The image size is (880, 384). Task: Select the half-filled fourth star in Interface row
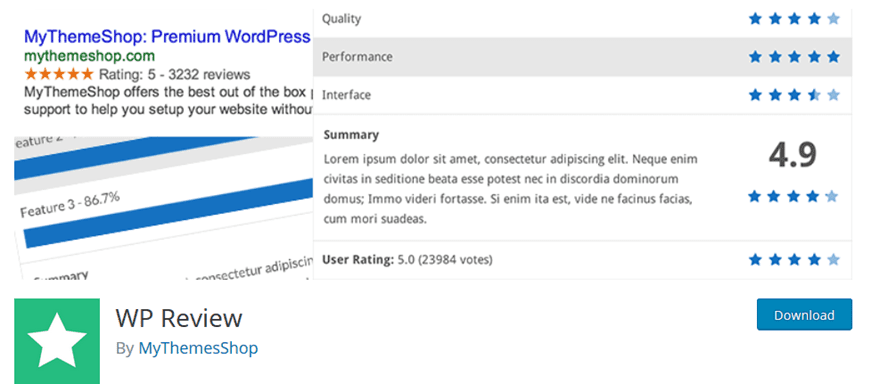click(x=814, y=95)
